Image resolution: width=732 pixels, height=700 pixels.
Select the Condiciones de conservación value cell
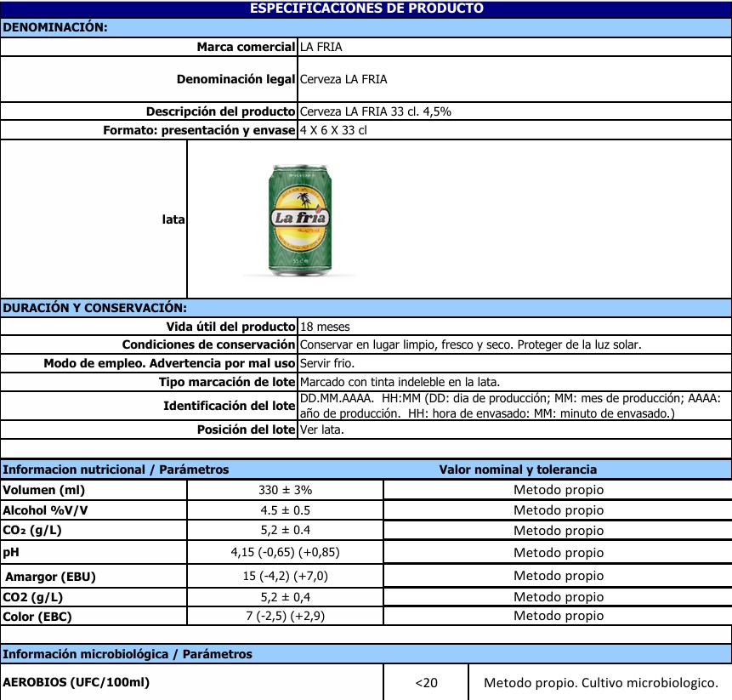point(470,344)
